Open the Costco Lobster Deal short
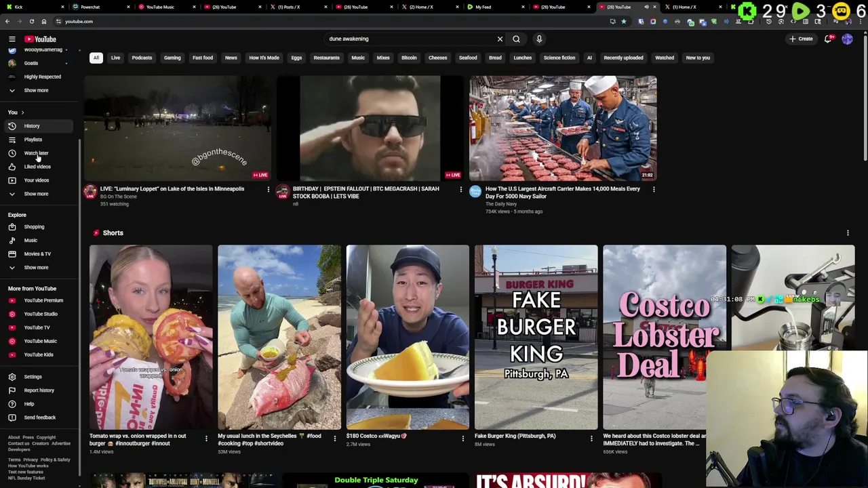 tap(665, 338)
